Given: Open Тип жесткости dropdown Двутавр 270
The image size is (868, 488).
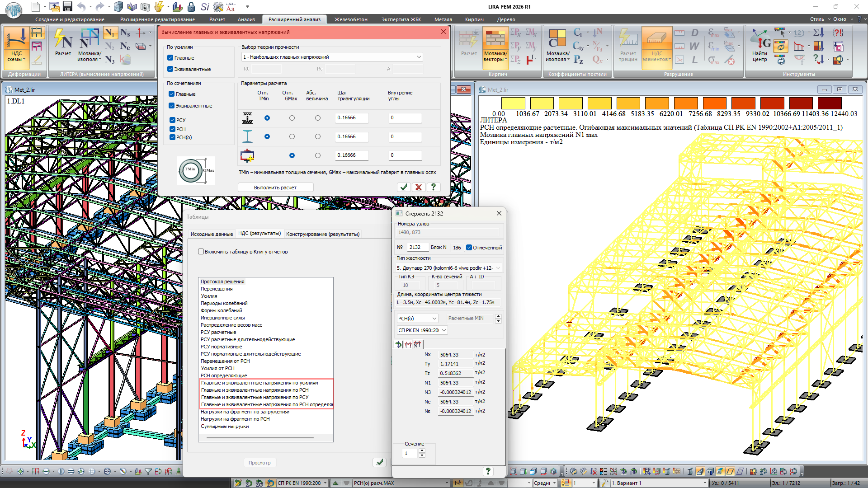Looking at the screenshot, I should pos(498,268).
